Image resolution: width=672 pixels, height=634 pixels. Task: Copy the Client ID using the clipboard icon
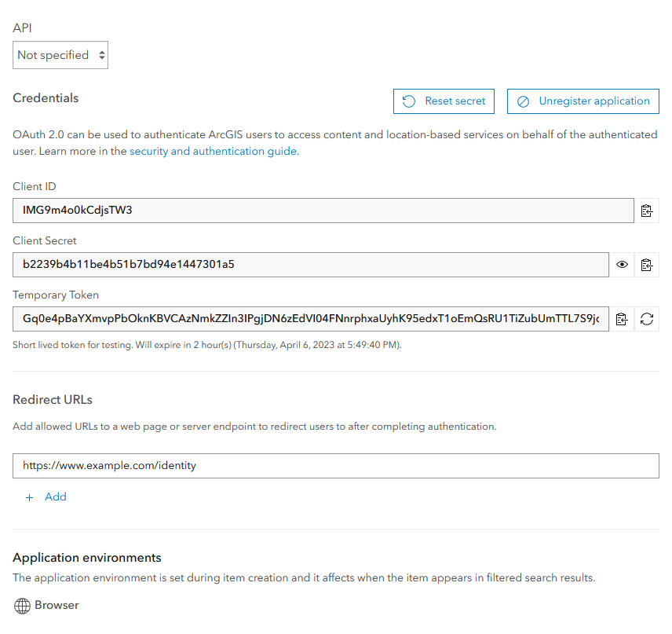[647, 210]
